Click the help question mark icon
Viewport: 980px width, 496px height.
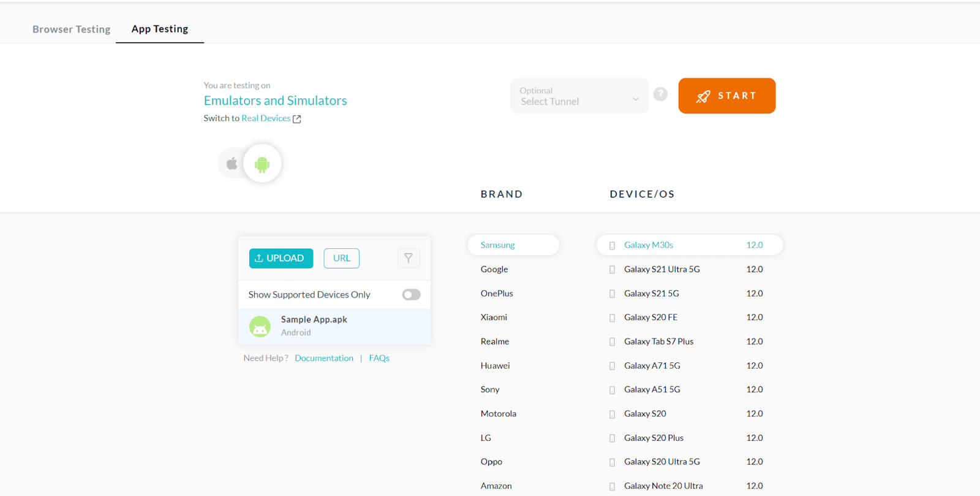tap(660, 94)
